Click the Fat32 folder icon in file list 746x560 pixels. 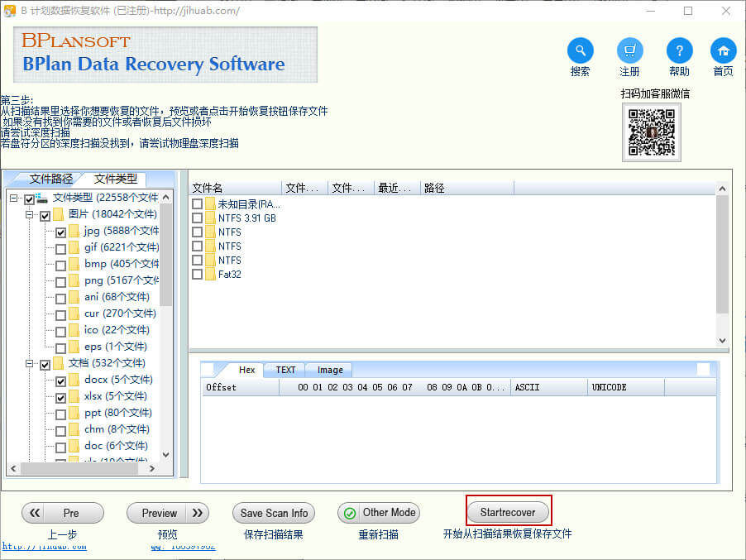point(210,275)
